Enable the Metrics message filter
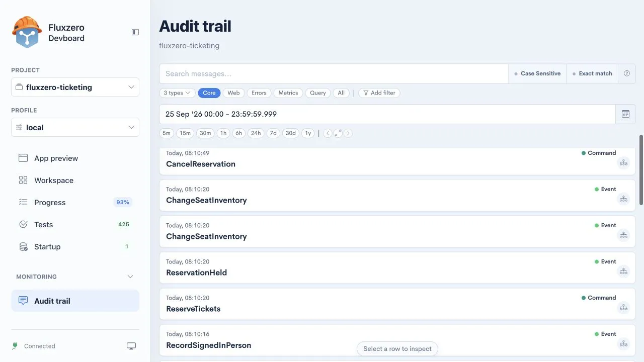This screenshot has height=362, width=644. [x=288, y=93]
